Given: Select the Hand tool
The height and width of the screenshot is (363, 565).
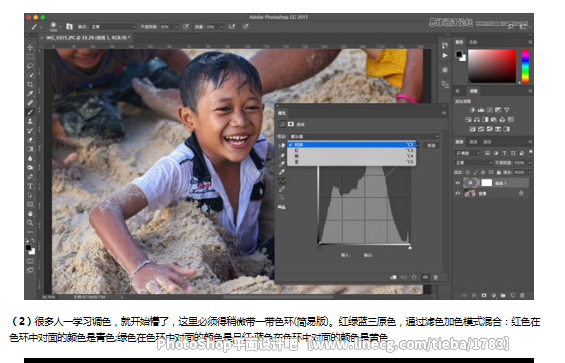Looking at the screenshot, I should coord(30,213).
